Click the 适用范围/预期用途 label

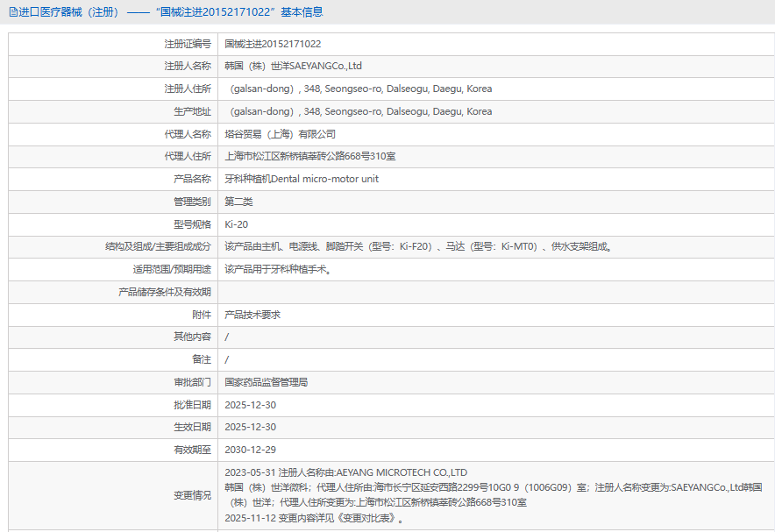tap(172, 269)
